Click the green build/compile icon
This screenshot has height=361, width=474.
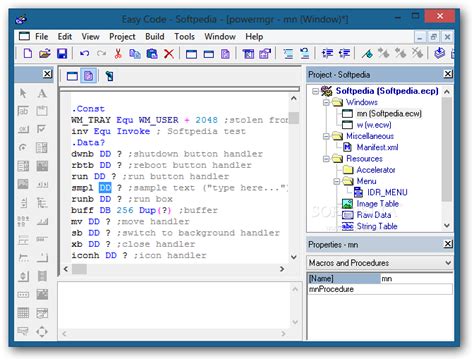tap(367, 53)
